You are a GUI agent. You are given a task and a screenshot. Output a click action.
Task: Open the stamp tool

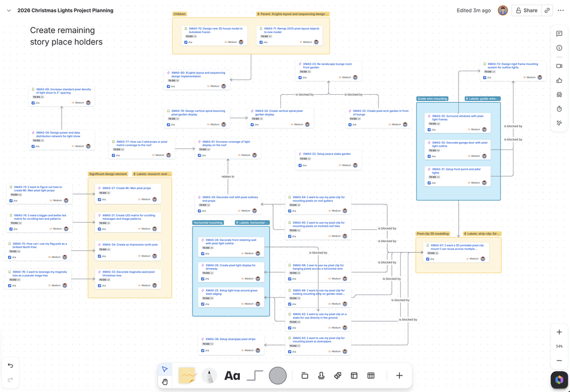point(321,375)
